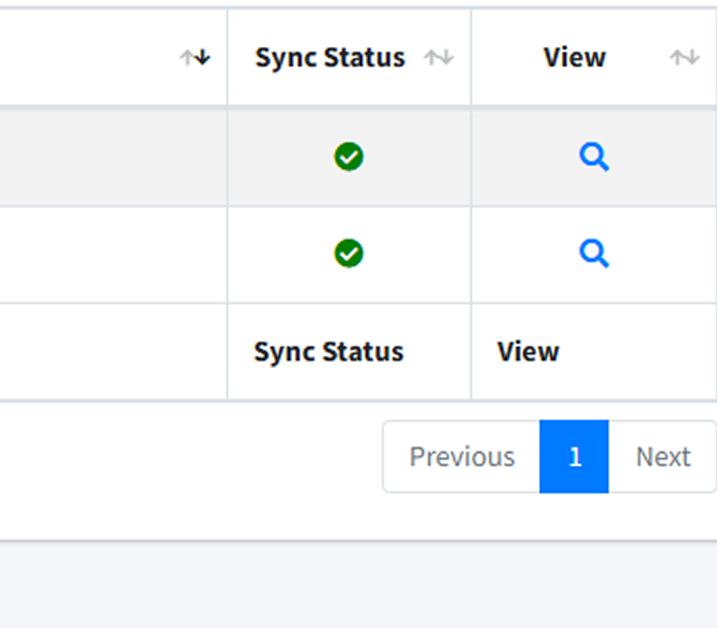Click the footer Sync Status label
Image resolution: width=717 pixels, height=628 pixels.
click(x=329, y=352)
